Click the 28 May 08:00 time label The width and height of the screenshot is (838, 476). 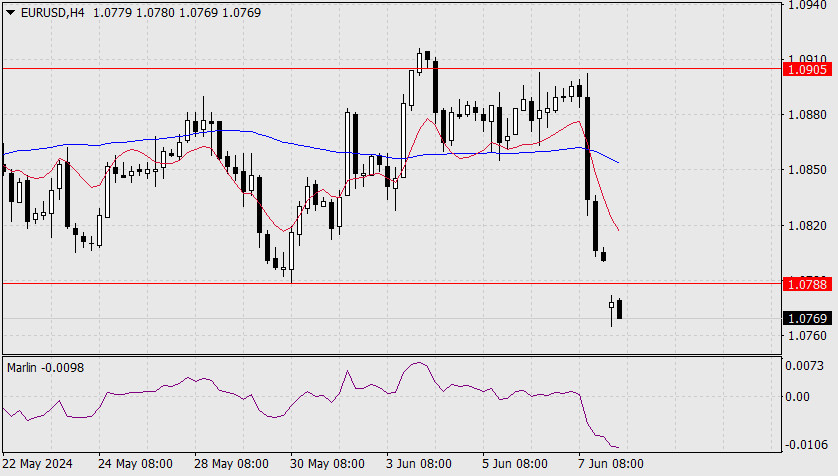click(x=231, y=463)
